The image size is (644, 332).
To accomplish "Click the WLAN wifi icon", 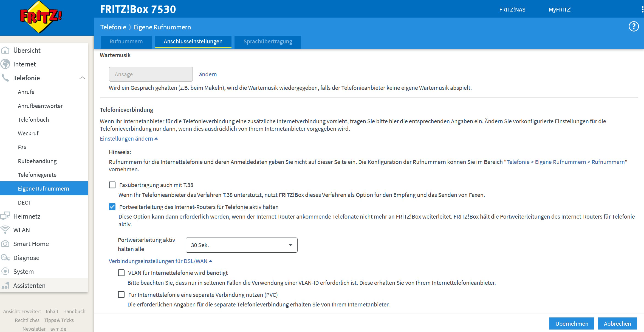I will tap(5, 230).
